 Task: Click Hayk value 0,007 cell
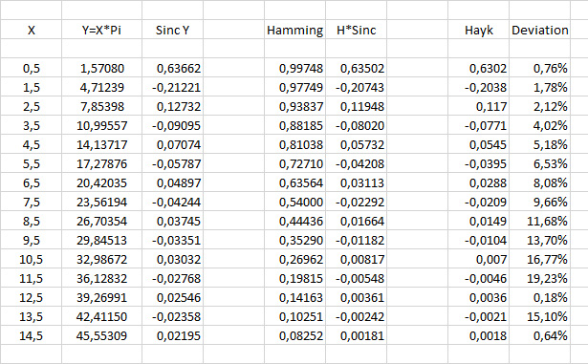point(478,259)
